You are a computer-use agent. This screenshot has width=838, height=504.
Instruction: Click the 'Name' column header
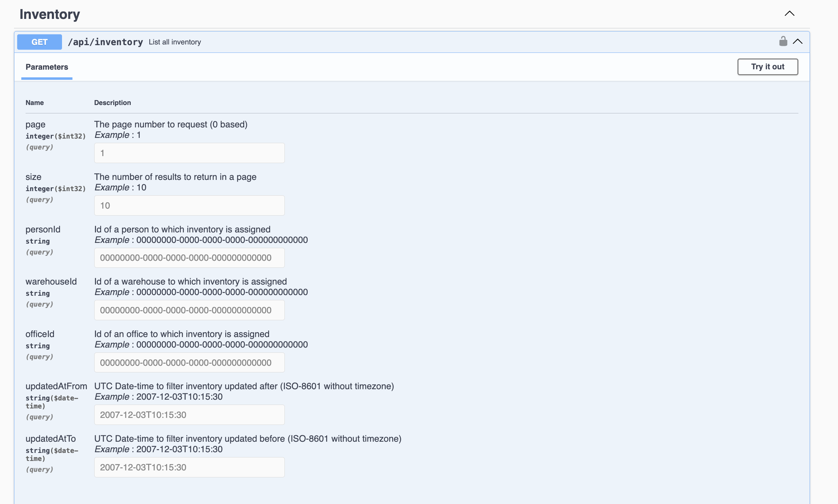coord(35,103)
